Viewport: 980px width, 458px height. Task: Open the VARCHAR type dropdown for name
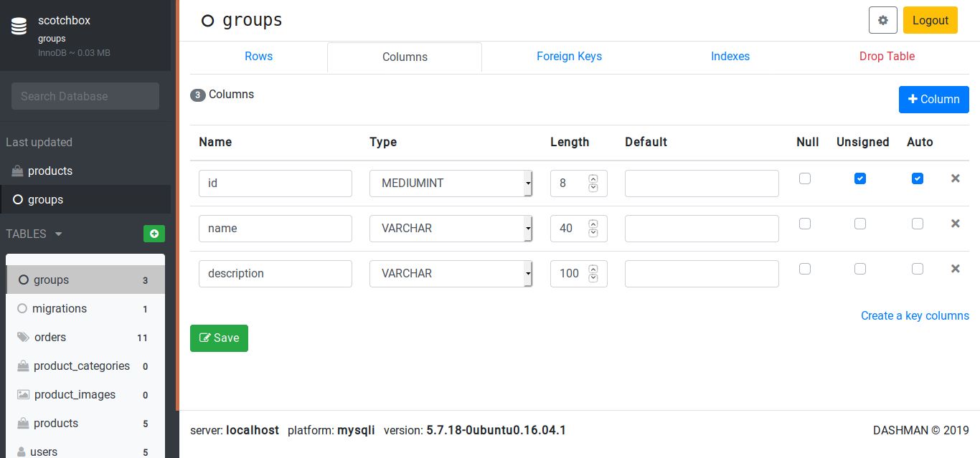(451, 229)
